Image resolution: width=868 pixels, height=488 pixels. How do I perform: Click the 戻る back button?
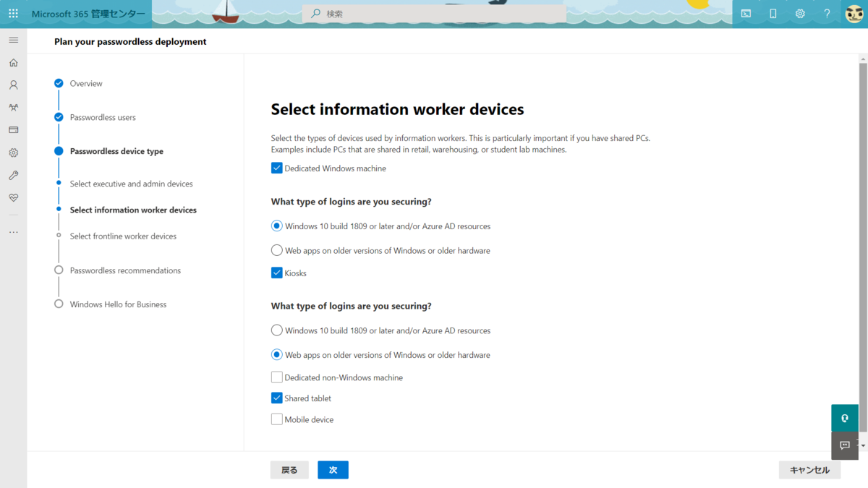point(289,470)
